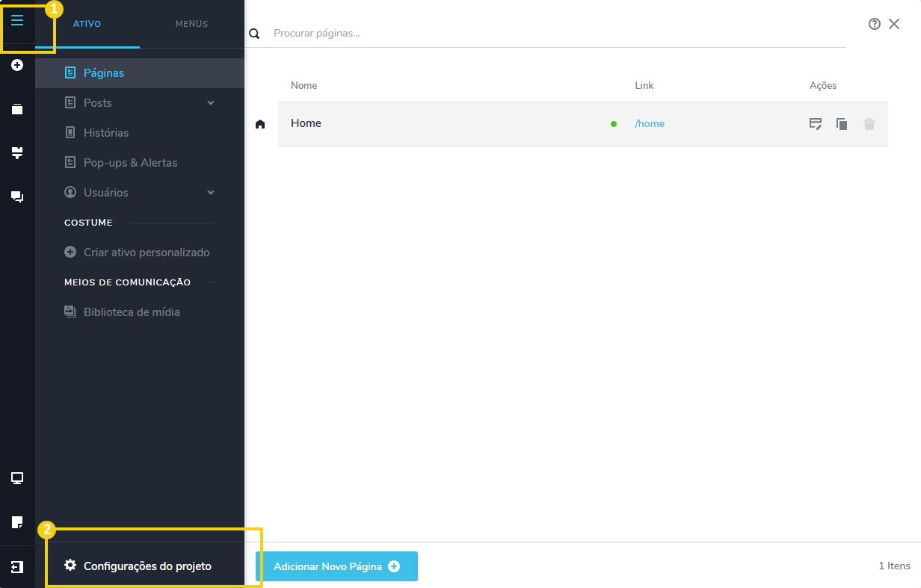Select the ATIVO tab
921x588 pixels.
coord(87,24)
